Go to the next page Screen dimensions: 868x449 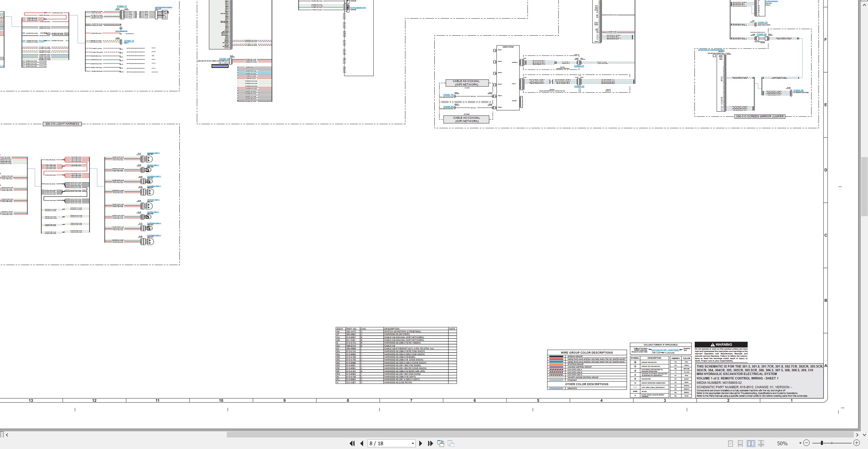(x=421, y=443)
